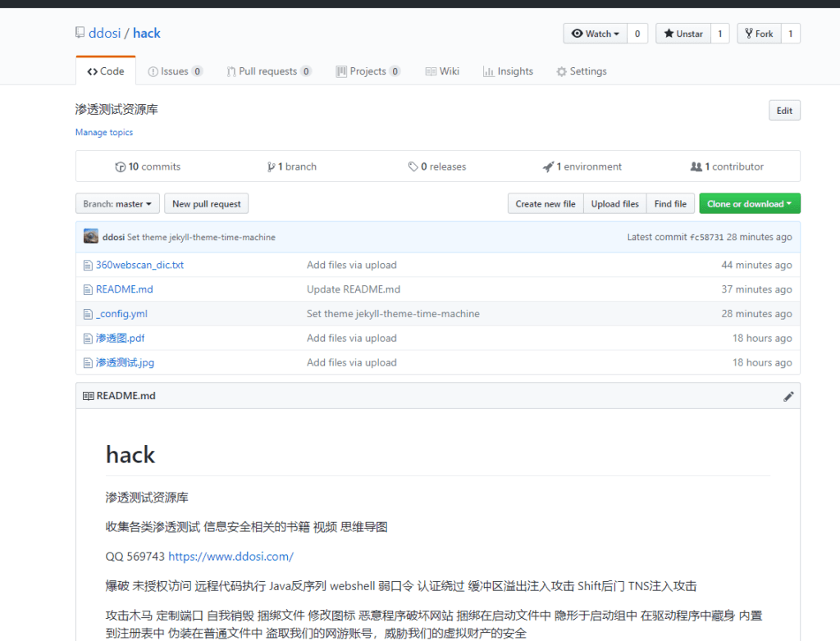This screenshot has width=840, height=641.
Task: Click Find file button
Action: (x=670, y=203)
